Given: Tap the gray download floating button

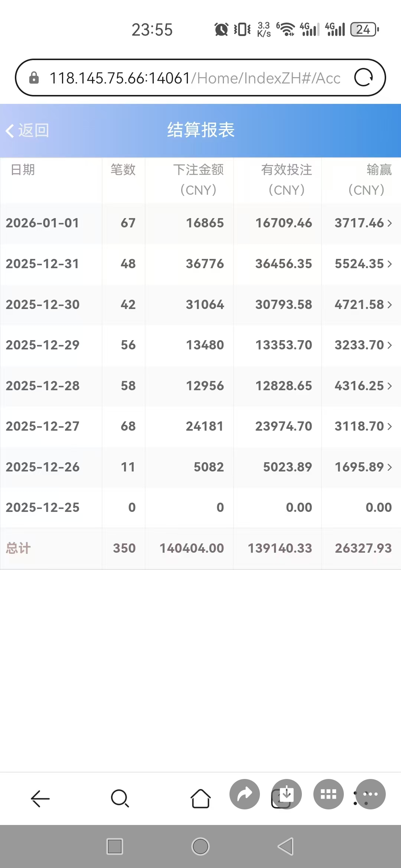Looking at the screenshot, I should 287,794.
